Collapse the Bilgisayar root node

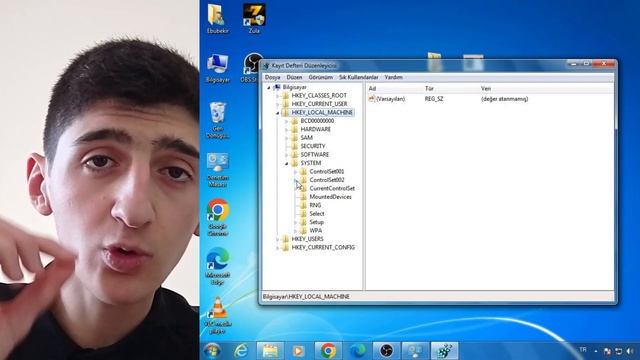(269, 87)
